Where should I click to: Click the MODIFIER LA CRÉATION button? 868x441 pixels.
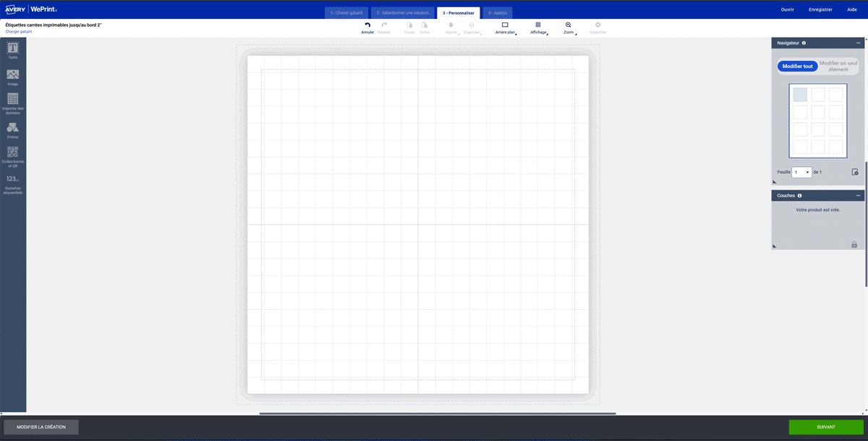(41, 427)
